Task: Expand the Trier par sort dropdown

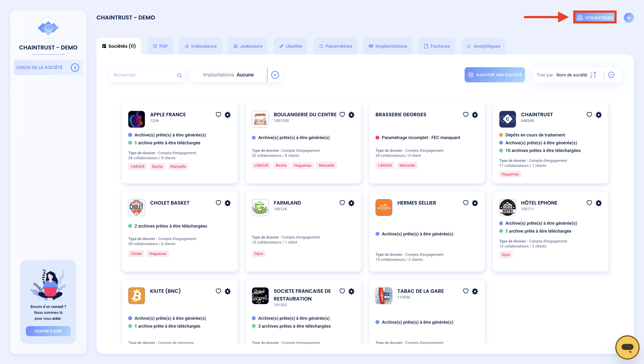Action: (x=611, y=75)
